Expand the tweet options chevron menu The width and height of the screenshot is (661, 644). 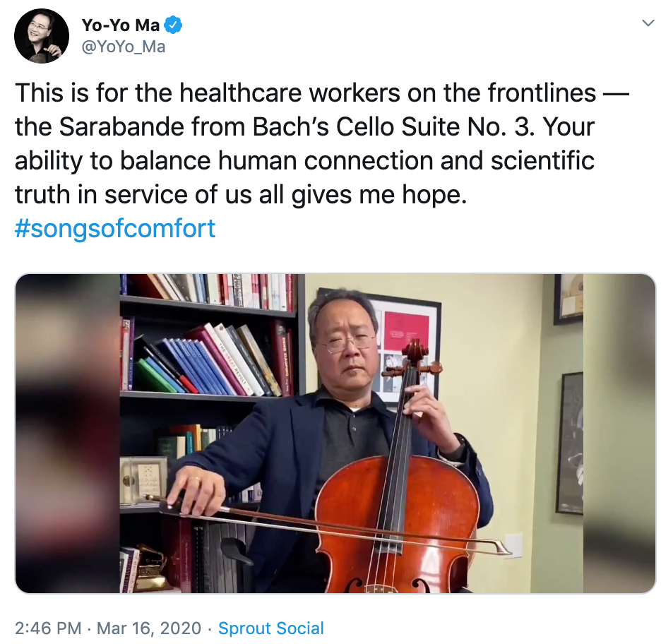tap(648, 23)
